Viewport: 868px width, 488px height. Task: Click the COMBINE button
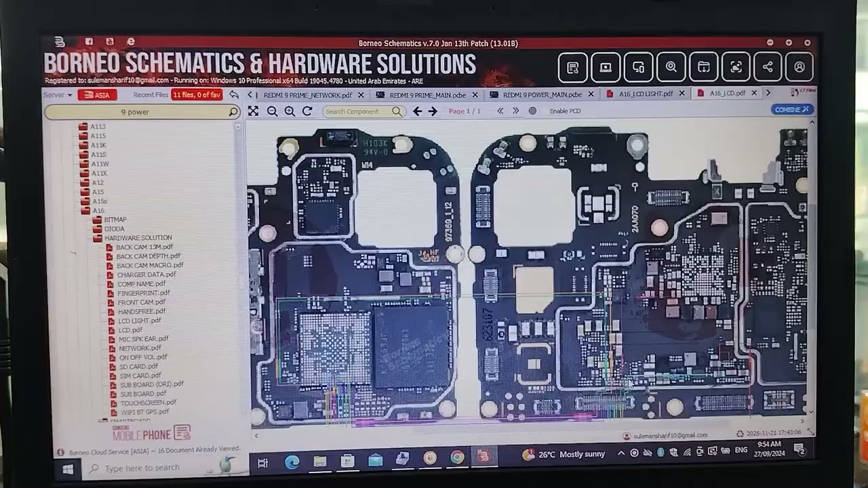coord(792,109)
